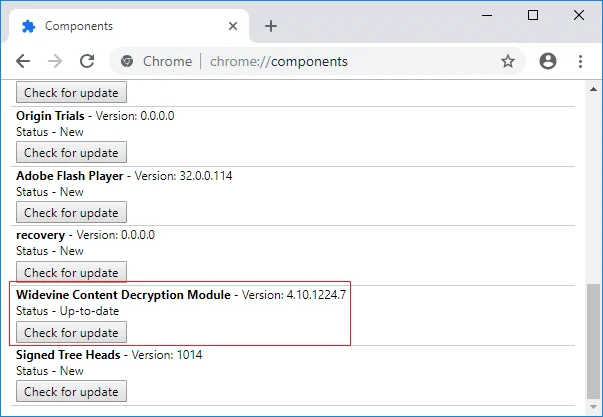Click the vertical scrollbar thumb
The width and height of the screenshot is (603, 417).
(x=593, y=342)
